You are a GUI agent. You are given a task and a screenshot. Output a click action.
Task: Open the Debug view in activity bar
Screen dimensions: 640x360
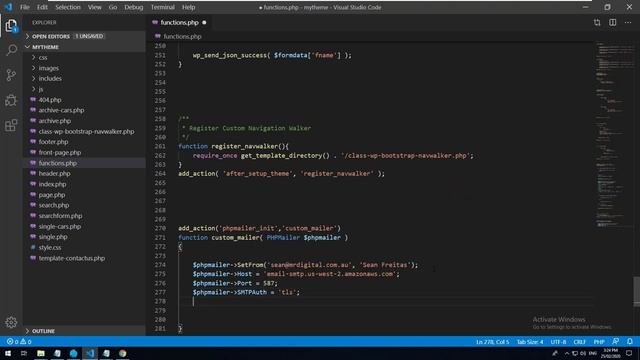[11, 100]
